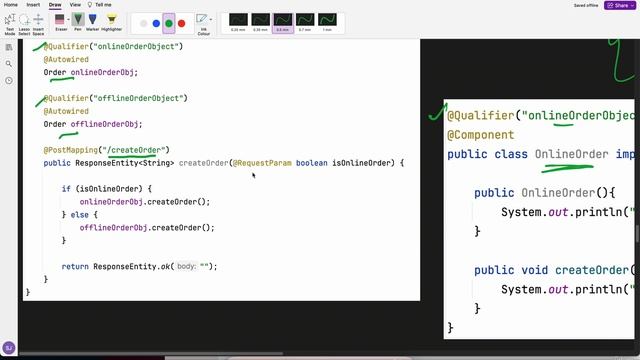Choose the 0.5 mm pen thickness

(282, 22)
